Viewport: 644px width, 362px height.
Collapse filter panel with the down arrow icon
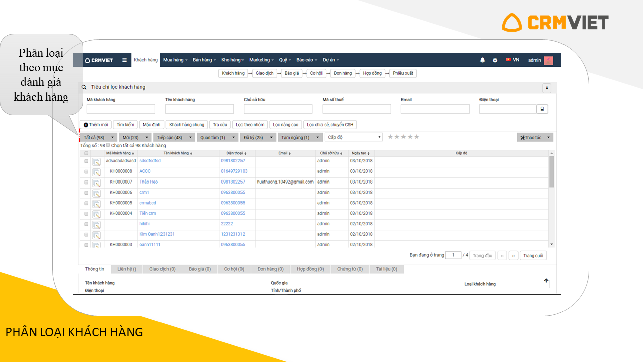tap(547, 88)
